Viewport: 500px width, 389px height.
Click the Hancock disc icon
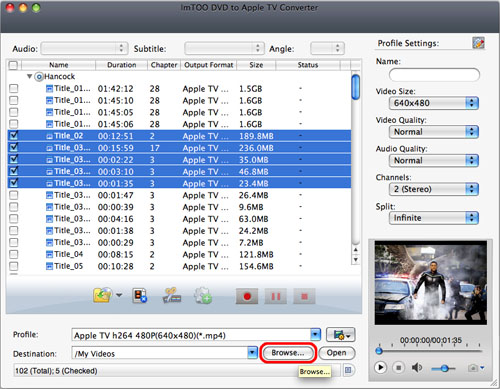39,77
